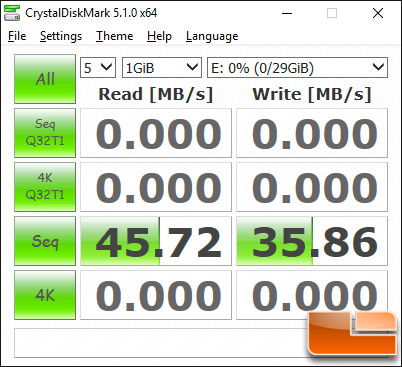The width and height of the screenshot is (402, 367).
Task: Run the plain 4K test
Action: pos(45,295)
